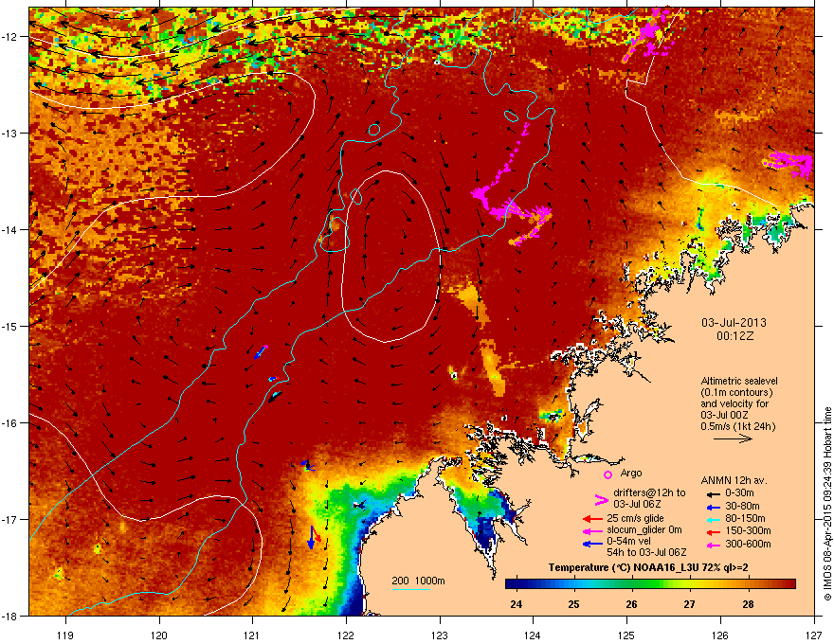
Task: Click the '300-600m' depth label
Action: coord(748,545)
